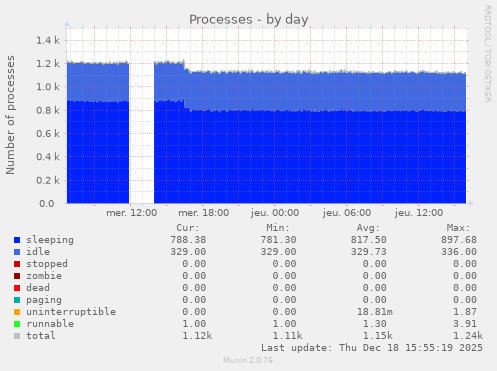Click the stopped legend color swatch
The width and height of the screenshot is (497, 371).
(17, 264)
